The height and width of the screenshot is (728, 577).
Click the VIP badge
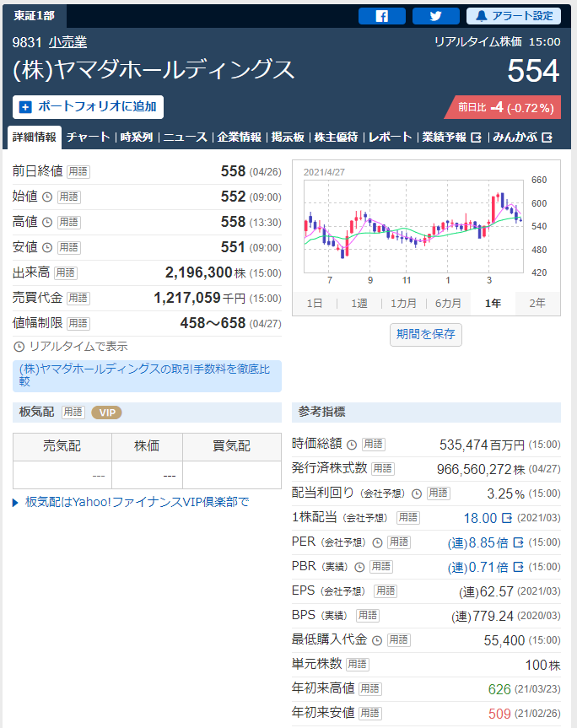coord(107,413)
